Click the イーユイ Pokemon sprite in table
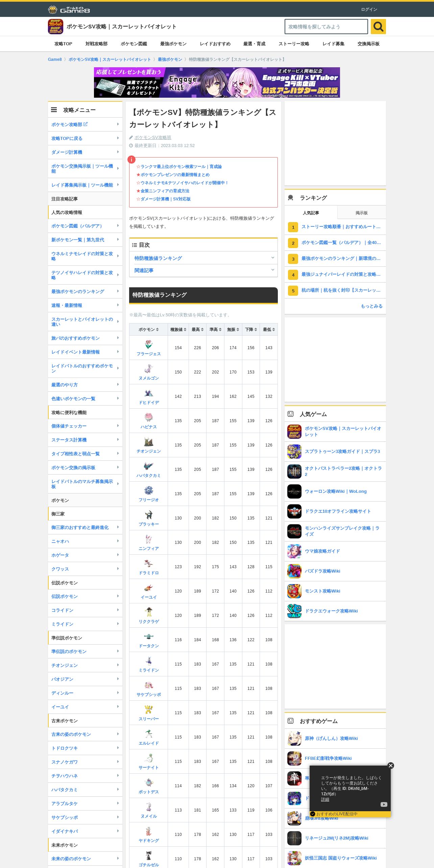The image size is (434, 868). 149,588
